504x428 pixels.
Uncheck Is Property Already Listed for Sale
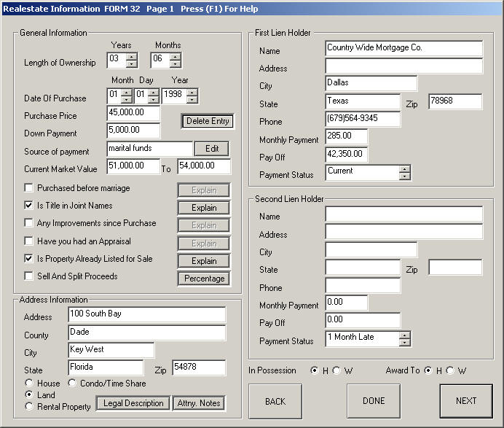pyautogui.click(x=28, y=258)
